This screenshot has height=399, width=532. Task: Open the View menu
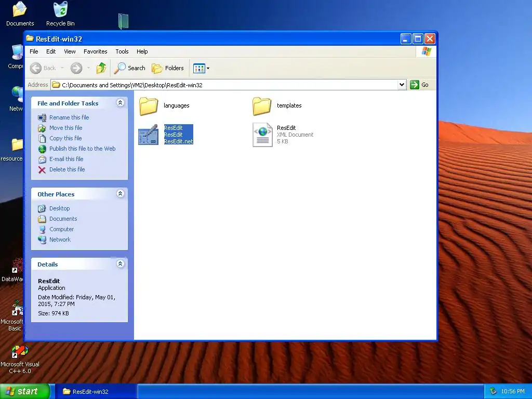[70, 51]
